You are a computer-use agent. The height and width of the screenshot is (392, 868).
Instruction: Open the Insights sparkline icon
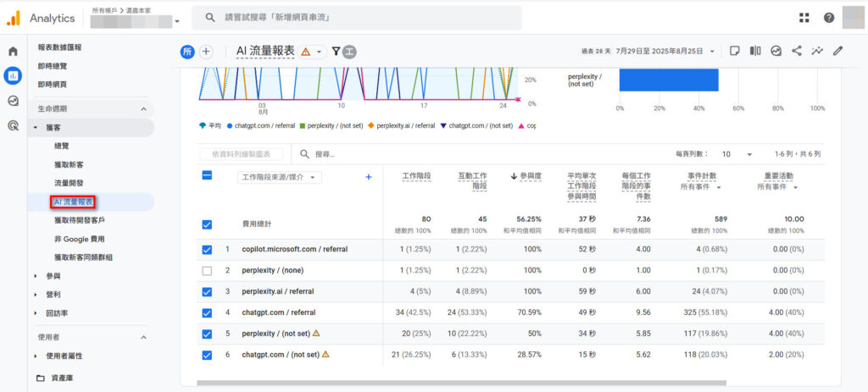(x=817, y=51)
